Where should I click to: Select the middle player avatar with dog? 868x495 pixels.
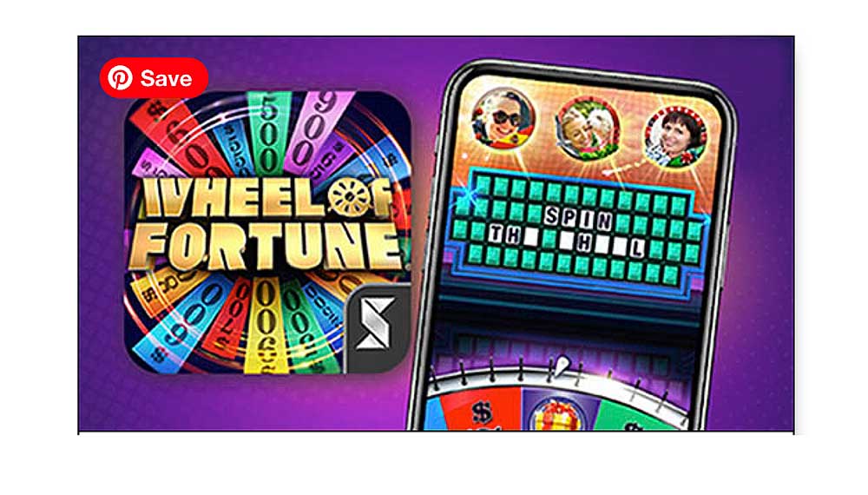(x=588, y=129)
